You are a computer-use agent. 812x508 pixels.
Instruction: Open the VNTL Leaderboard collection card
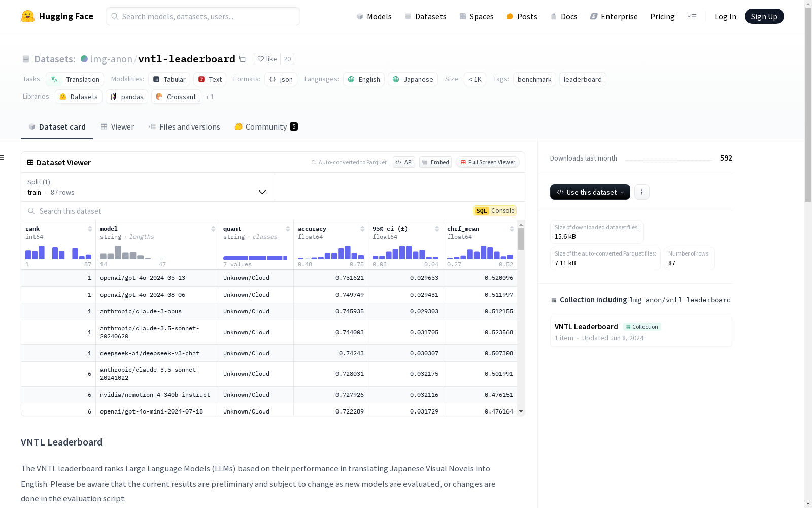point(641,332)
